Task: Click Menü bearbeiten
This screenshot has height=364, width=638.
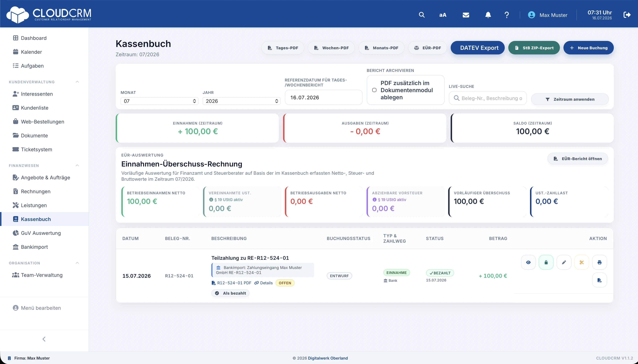Action: 41,308
